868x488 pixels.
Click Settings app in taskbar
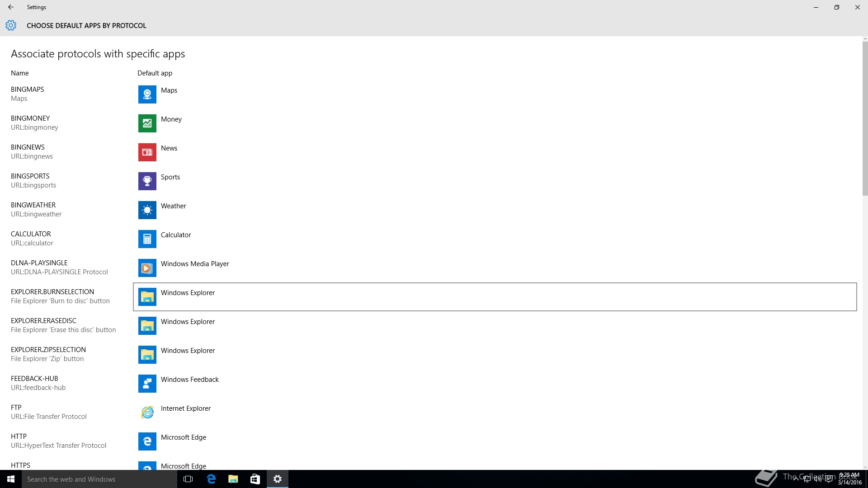click(278, 479)
